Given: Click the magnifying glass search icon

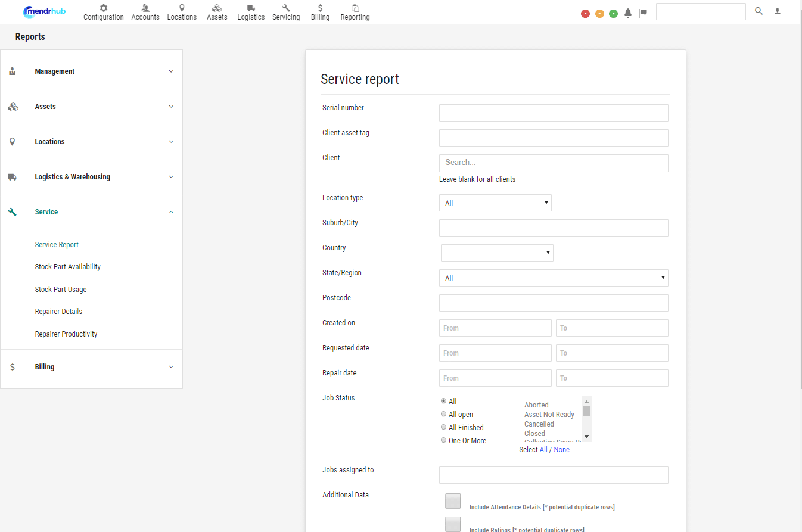Looking at the screenshot, I should (x=759, y=11).
